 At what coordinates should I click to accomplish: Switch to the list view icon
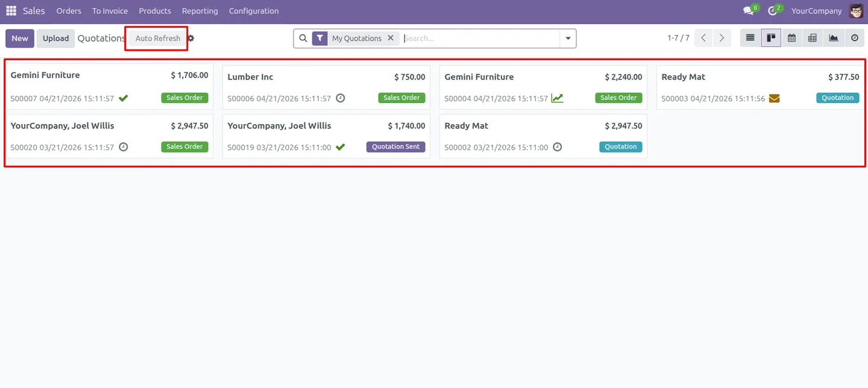point(750,38)
